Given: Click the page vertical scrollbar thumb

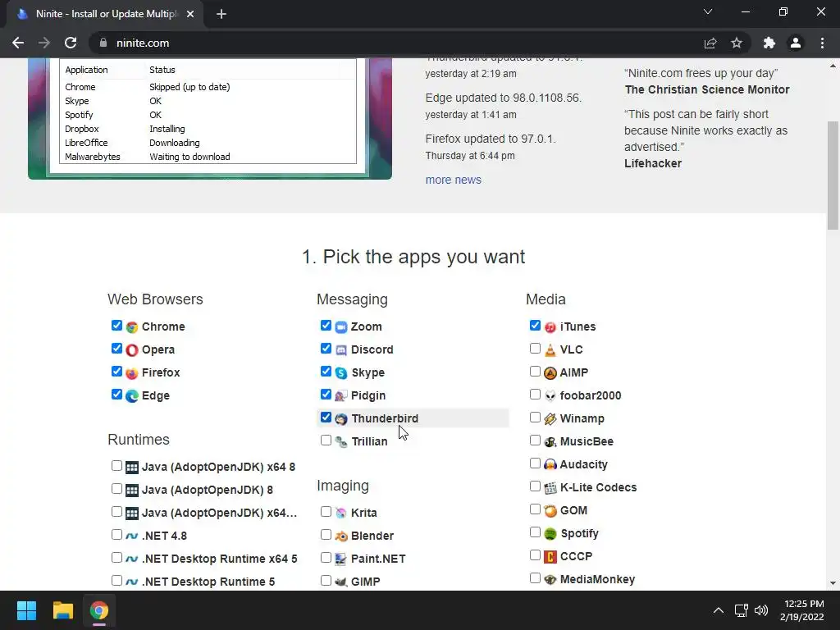Looking at the screenshot, I should click(833, 176).
